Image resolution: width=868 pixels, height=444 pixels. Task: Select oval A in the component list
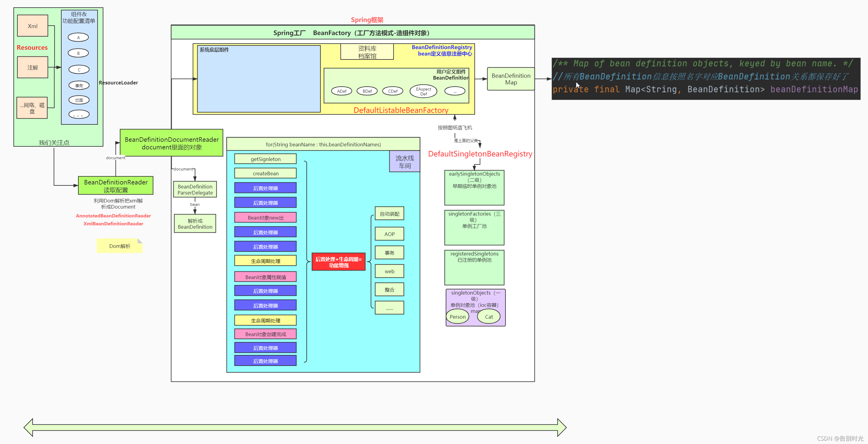[x=79, y=38]
